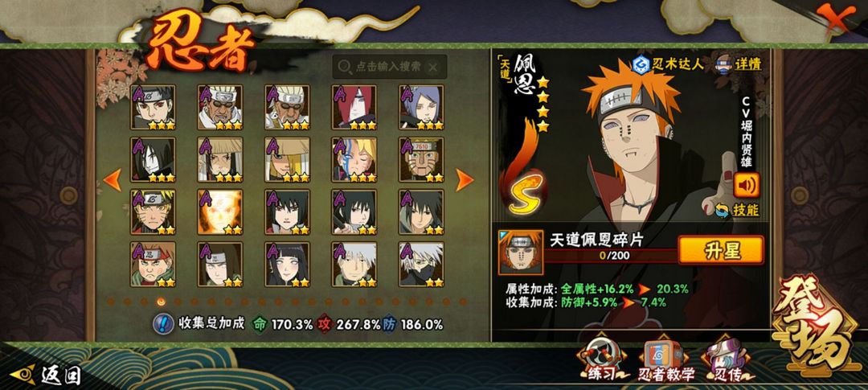Select the last page indicator dot
Screen dimensions: 868x390
pyautogui.click(x=464, y=302)
